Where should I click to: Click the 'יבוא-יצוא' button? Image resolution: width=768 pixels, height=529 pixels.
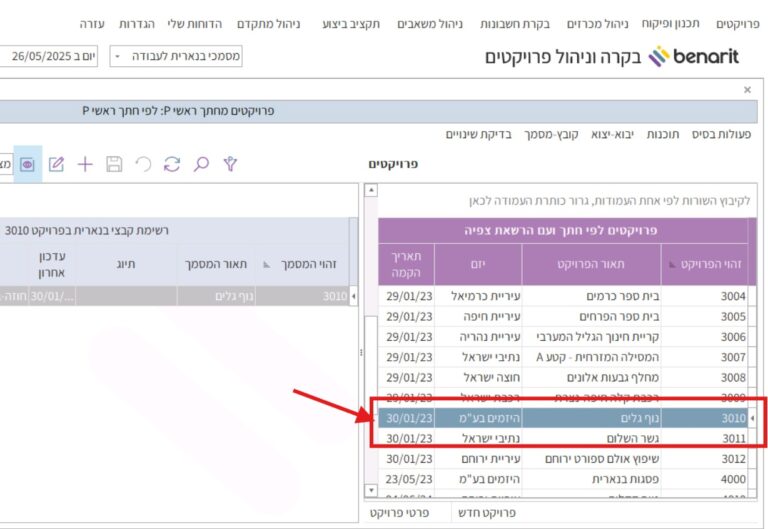[x=613, y=134]
